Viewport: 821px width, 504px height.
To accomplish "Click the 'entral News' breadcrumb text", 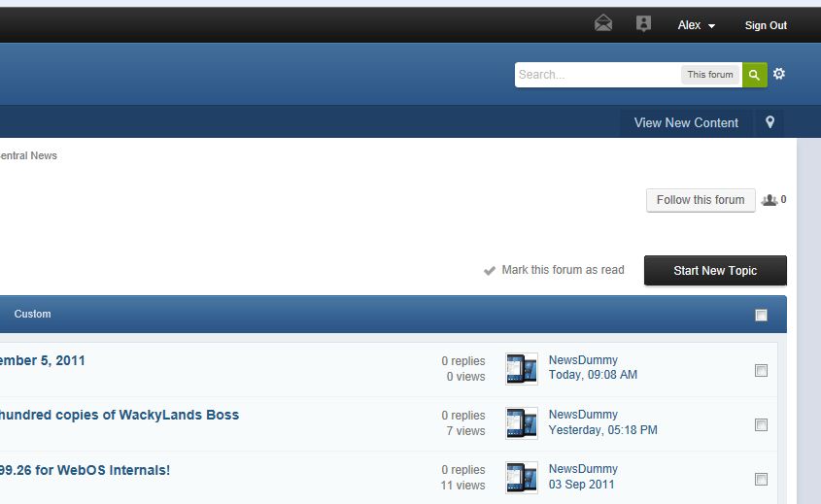I will [28, 155].
